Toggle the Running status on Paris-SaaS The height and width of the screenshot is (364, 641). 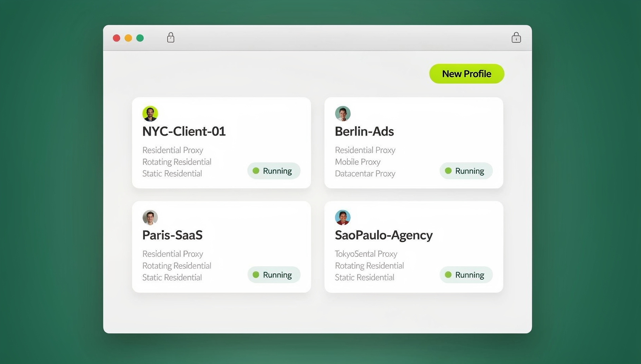tap(274, 275)
